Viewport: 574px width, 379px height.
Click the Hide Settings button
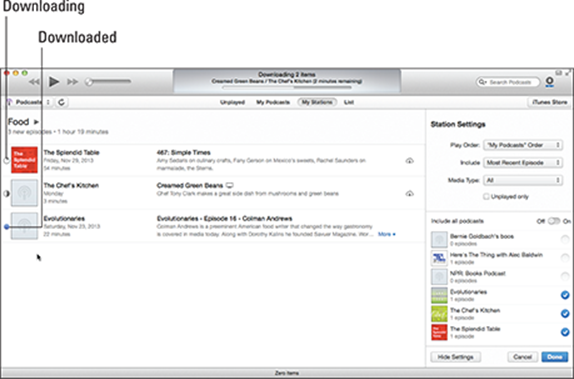pyautogui.click(x=456, y=357)
